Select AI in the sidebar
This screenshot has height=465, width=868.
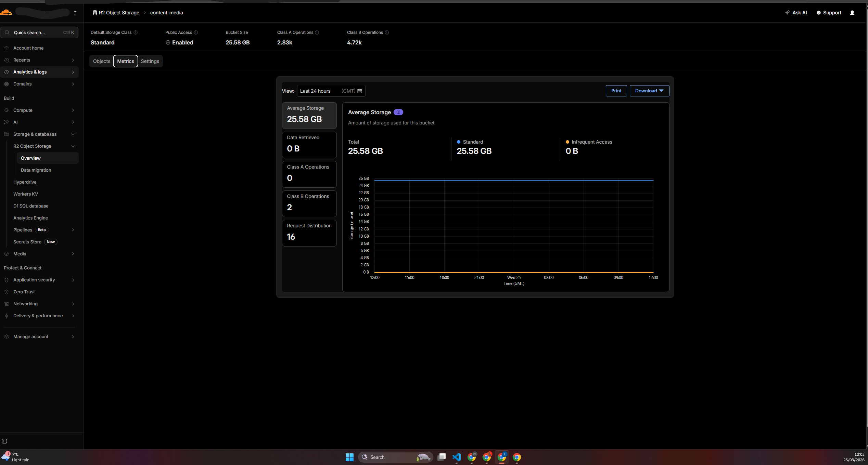16,122
